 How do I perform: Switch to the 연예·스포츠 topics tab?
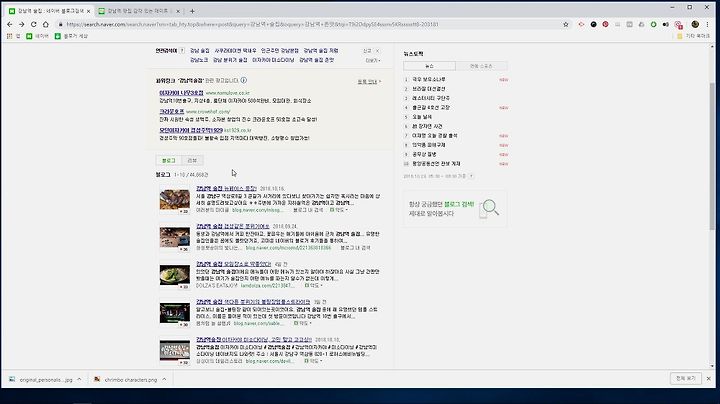click(481, 66)
